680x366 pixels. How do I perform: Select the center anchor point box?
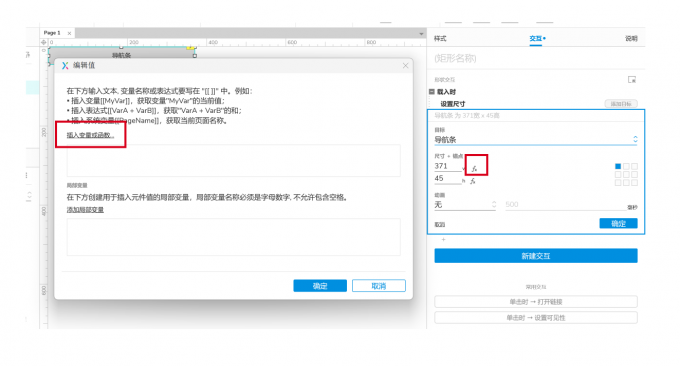click(x=626, y=174)
